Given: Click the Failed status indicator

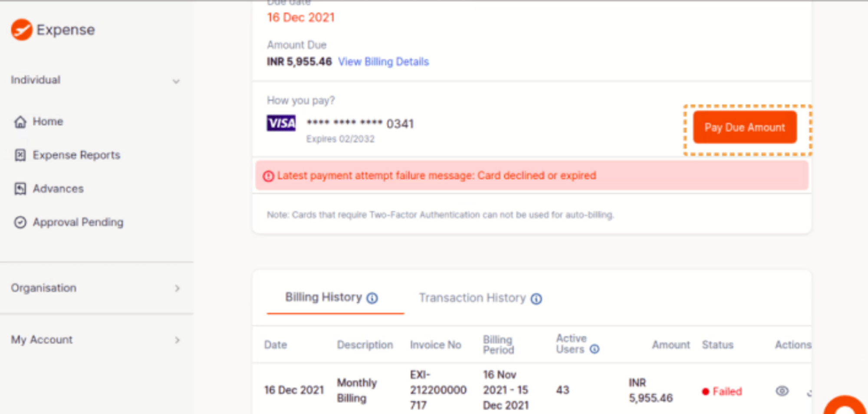Looking at the screenshot, I should [x=722, y=391].
